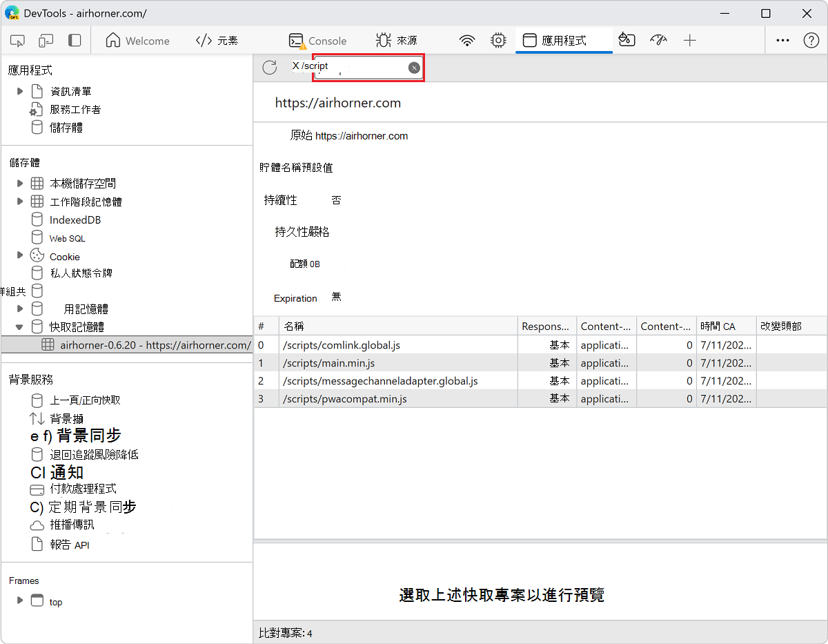The width and height of the screenshot is (828, 644).
Task: Select /scripts/main.min.js row
Action: 541,363
